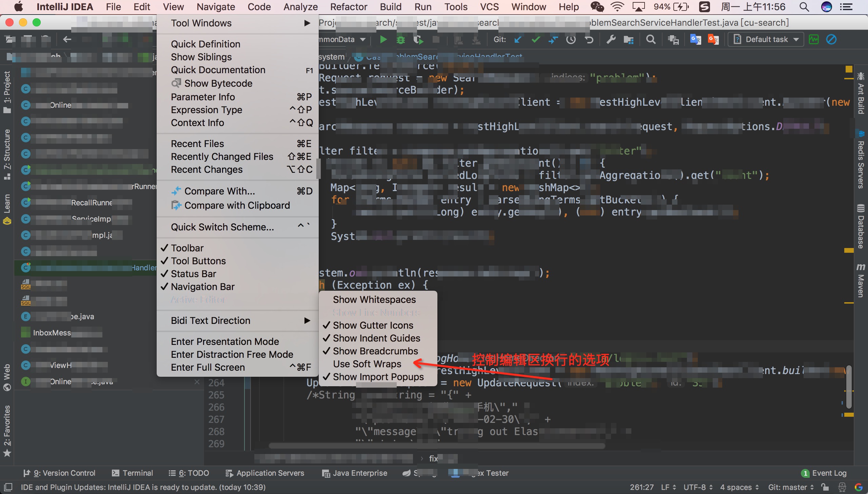Run with Coverage icon
The height and width of the screenshot is (494, 868).
(x=418, y=40)
